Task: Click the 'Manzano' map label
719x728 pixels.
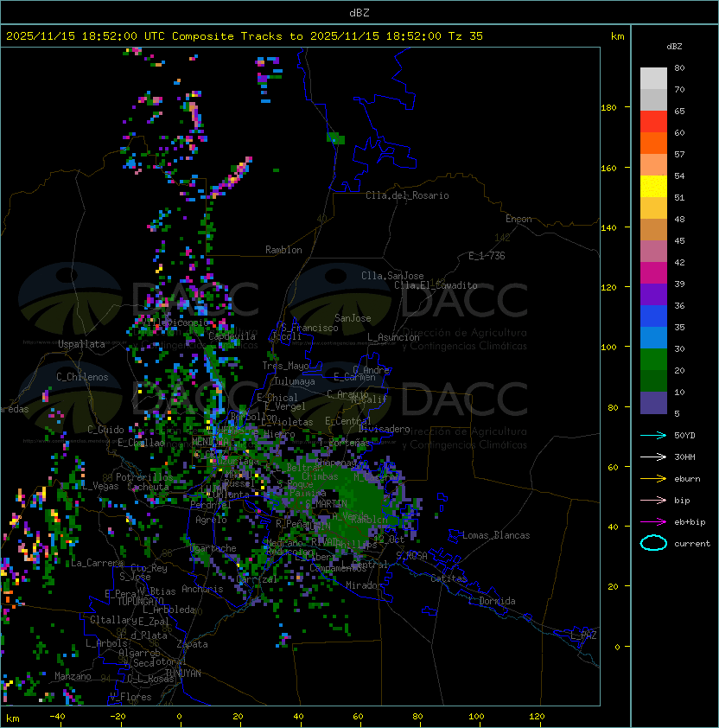Action: pos(73,676)
